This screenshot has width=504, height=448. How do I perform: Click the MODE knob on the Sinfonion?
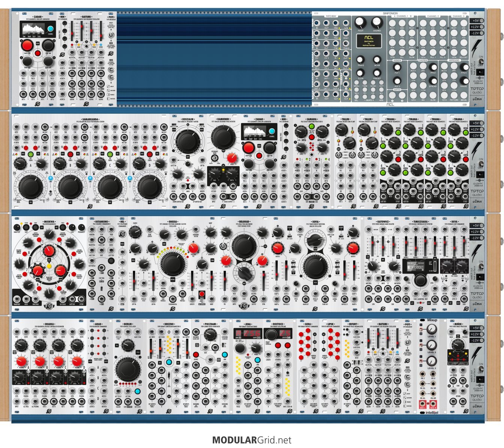coord(377,59)
